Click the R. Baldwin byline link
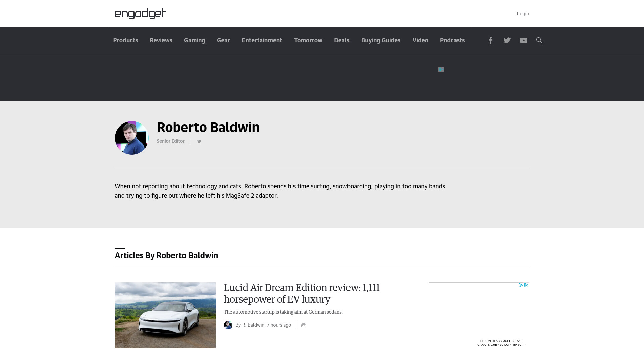This screenshot has height=349, width=644. (253, 325)
